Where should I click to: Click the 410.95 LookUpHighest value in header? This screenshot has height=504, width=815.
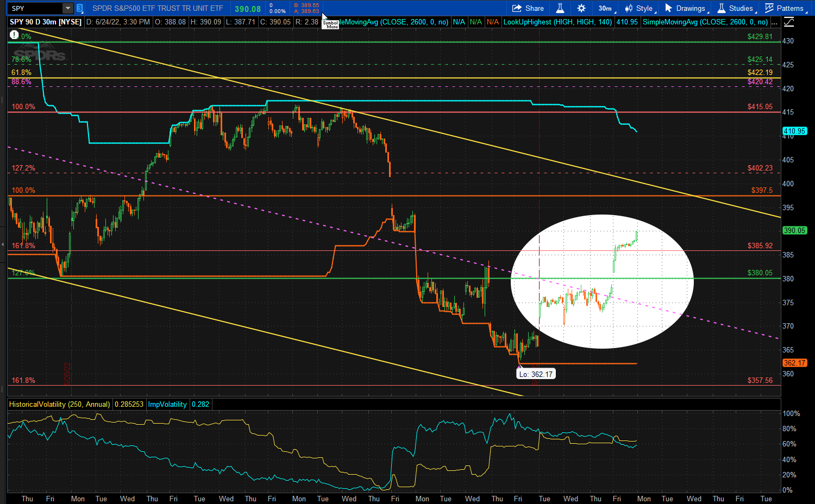(x=626, y=22)
